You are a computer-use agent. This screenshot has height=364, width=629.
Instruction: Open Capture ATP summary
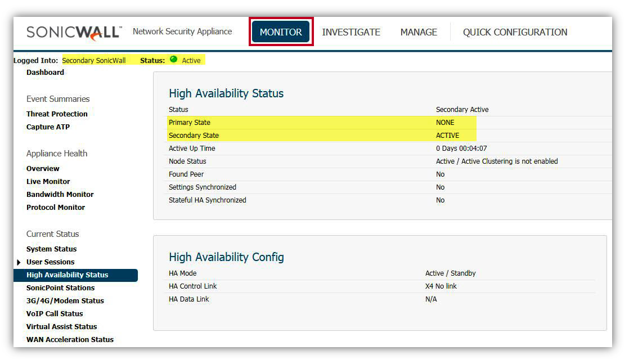coord(48,127)
